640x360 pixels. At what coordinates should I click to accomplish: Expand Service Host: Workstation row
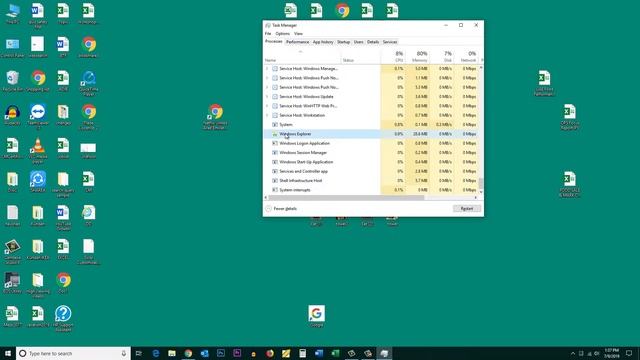click(267, 116)
